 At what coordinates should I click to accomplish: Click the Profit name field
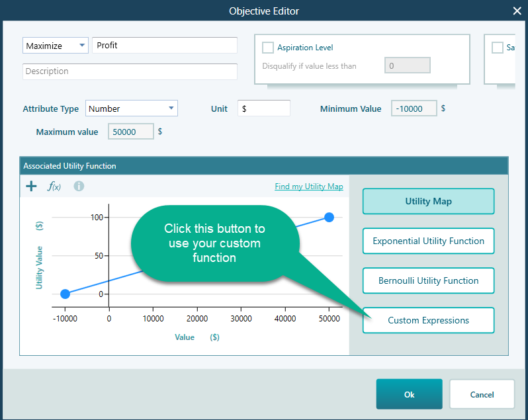[164, 46]
